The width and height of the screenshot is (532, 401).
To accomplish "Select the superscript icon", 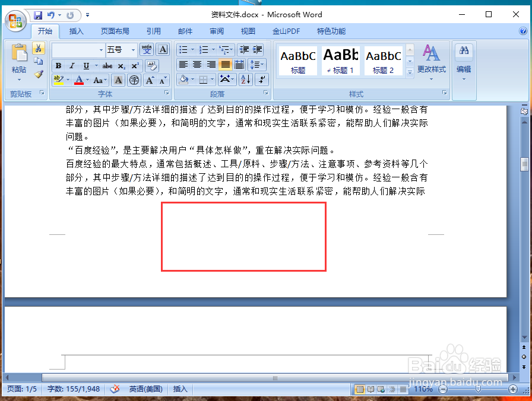I will pyautogui.click(x=135, y=66).
